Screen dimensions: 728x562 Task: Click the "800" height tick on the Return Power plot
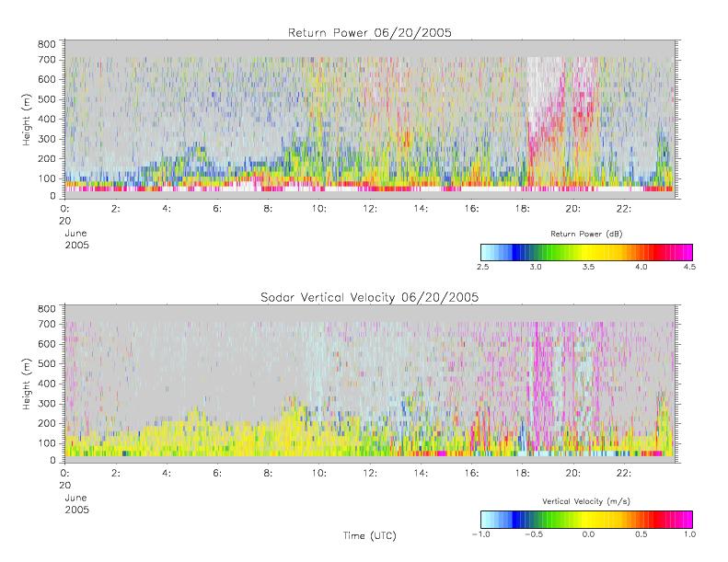point(46,44)
